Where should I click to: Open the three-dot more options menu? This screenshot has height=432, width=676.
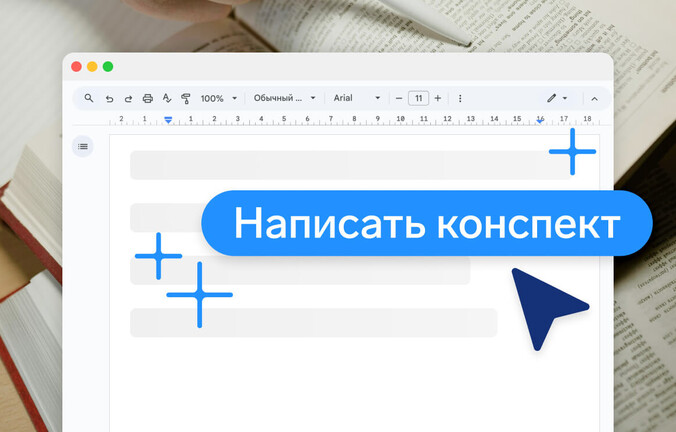pos(460,98)
